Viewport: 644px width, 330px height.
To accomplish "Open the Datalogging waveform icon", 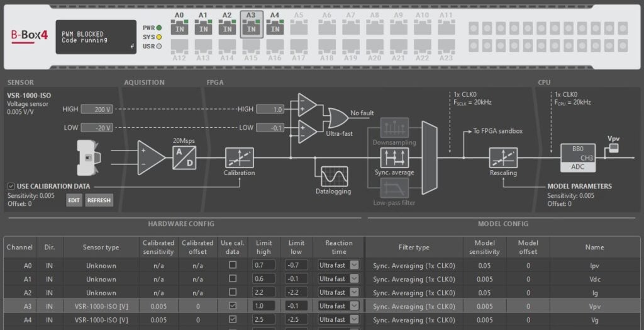I will point(333,176).
